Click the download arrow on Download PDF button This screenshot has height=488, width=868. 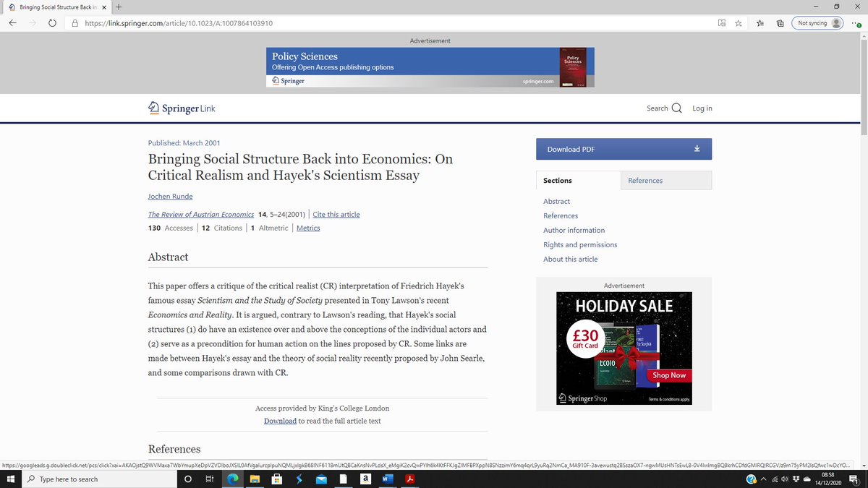(x=697, y=148)
